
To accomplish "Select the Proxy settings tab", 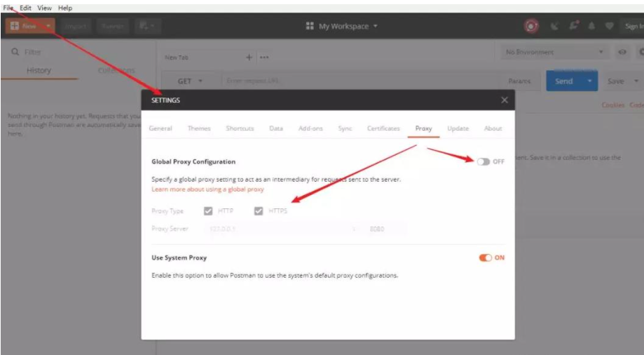I will (423, 128).
